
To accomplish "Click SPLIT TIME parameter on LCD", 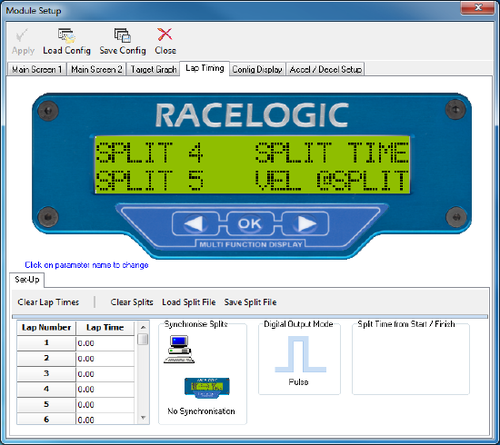I will 332,153.
